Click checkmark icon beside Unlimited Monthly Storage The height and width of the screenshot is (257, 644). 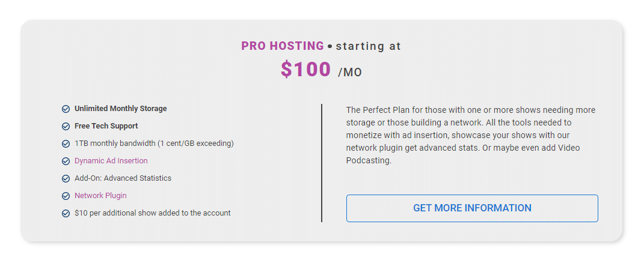click(66, 109)
